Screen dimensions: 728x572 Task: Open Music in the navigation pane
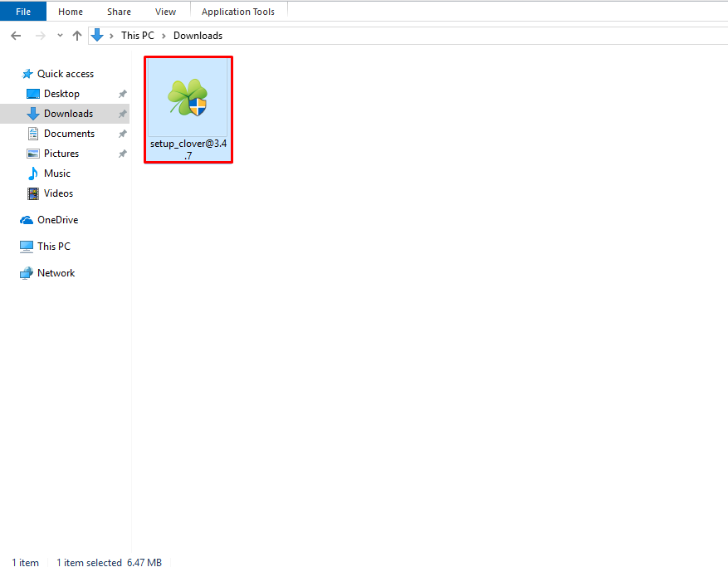coord(57,174)
